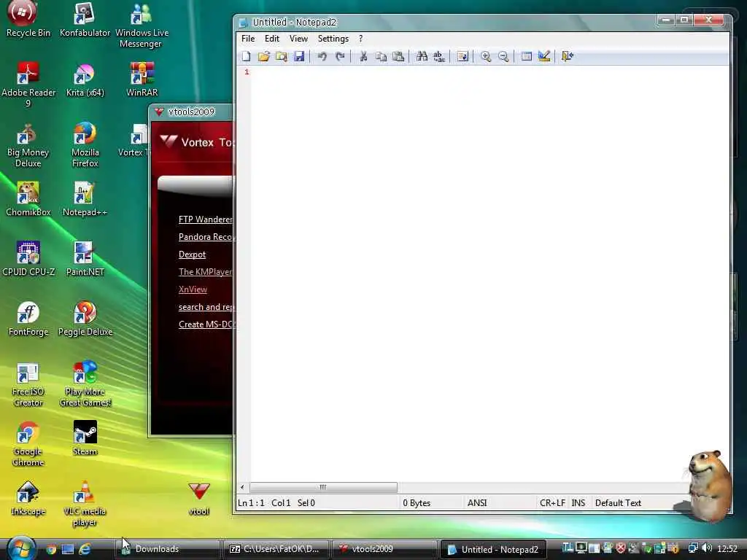
Task: Click the Undo toolbar arrow
Action: 322,56
